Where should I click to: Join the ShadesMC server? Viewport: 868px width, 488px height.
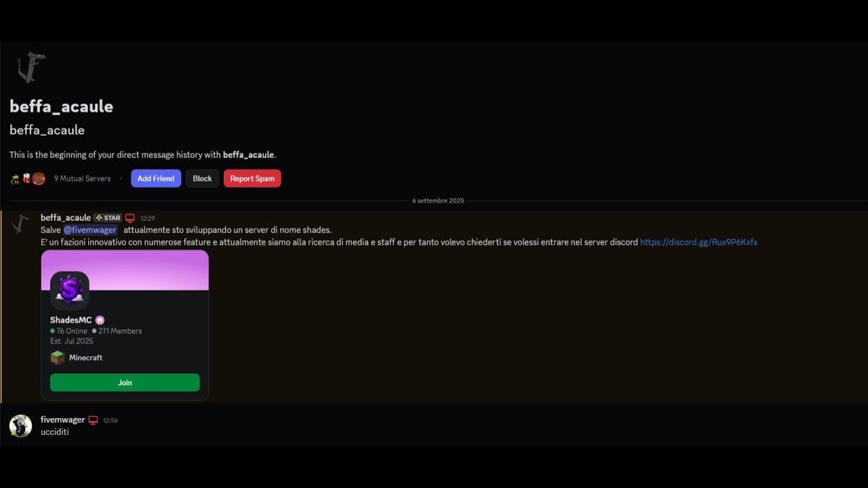click(125, 382)
